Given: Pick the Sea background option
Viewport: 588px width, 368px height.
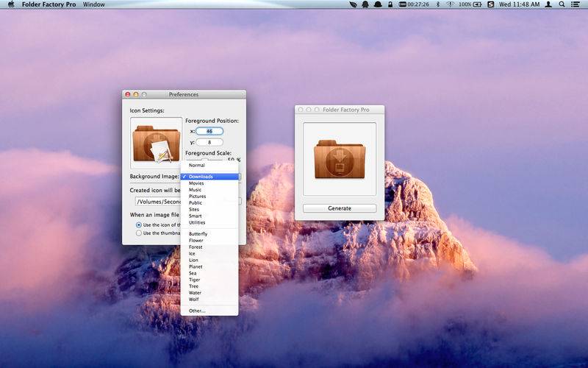Looking at the screenshot, I should point(209,273).
